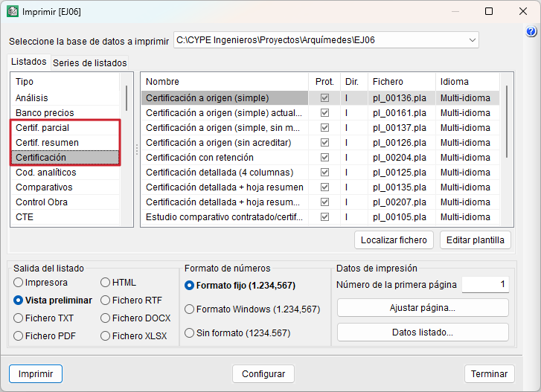Screen dimensions: 541x392
Task: Toggle Prot. checkbox for pl_00126.pla
Action: (324, 142)
